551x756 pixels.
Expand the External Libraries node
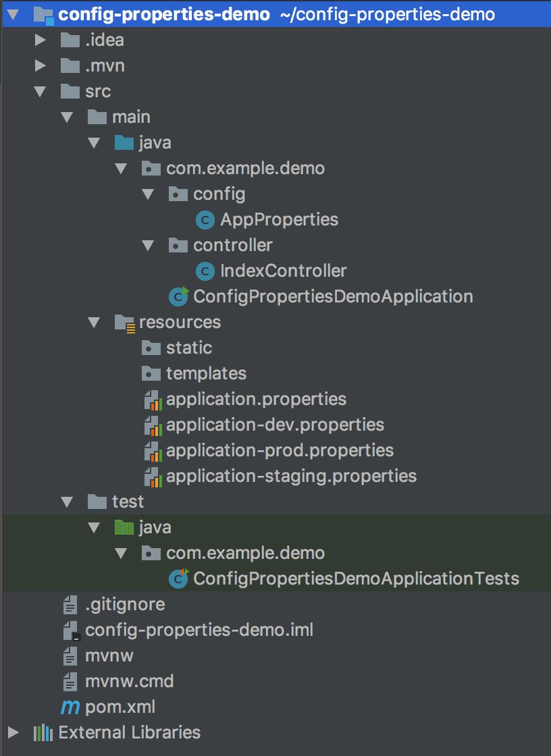tap(12, 732)
